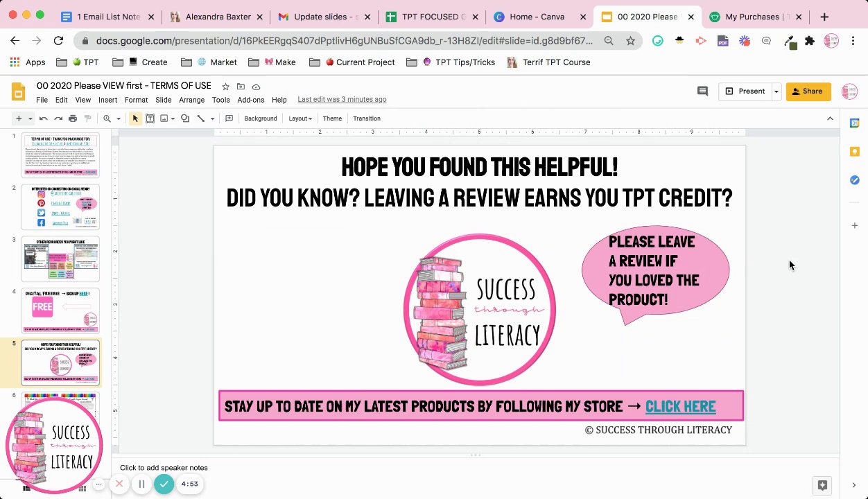Cancel the recording with the red X
This screenshot has height=499, width=868.
119,484
